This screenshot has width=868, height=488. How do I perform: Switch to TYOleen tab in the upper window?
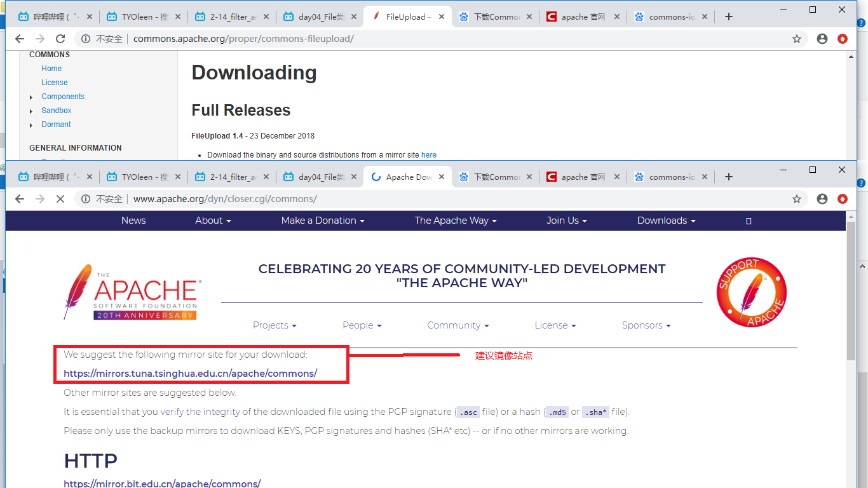[x=144, y=17]
